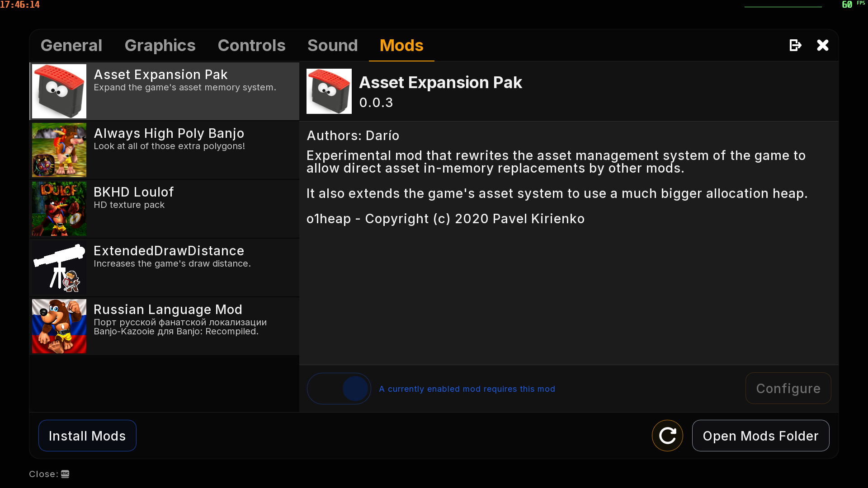Select the Mods tab
Image resolution: width=868 pixels, height=488 pixels.
[401, 46]
